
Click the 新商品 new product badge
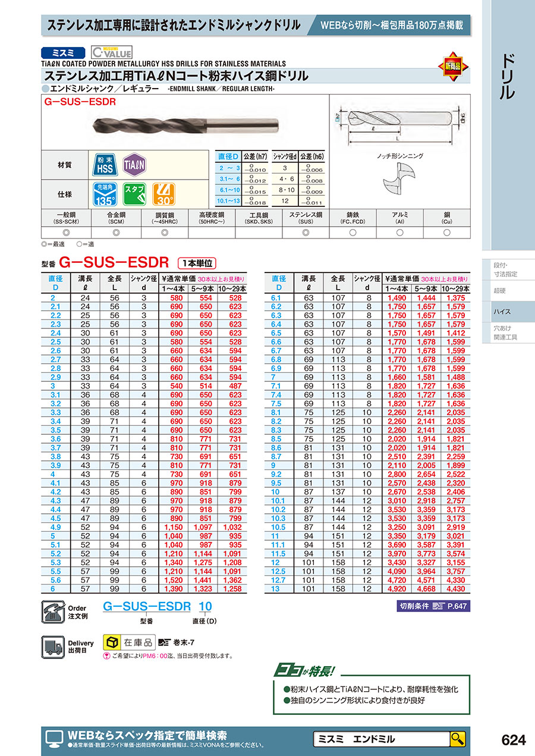tap(456, 65)
